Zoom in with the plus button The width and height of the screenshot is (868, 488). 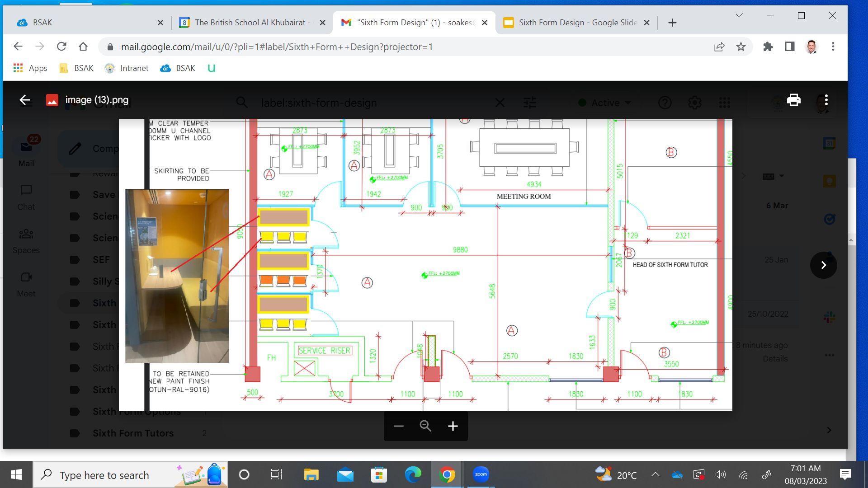(x=453, y=426)
